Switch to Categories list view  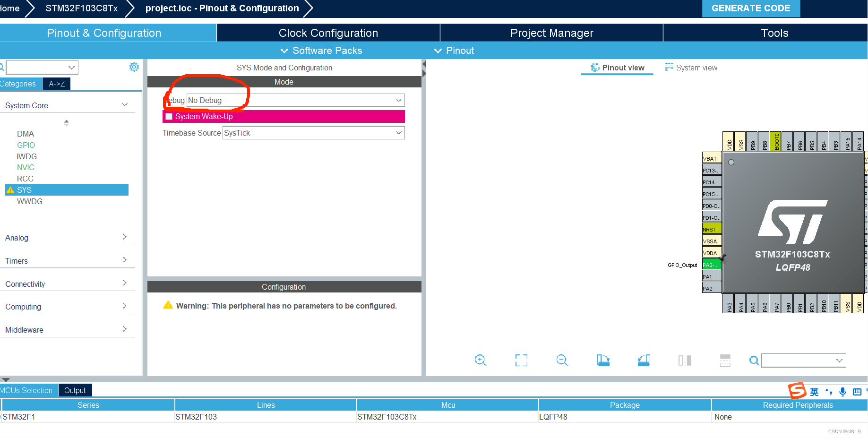20,84
